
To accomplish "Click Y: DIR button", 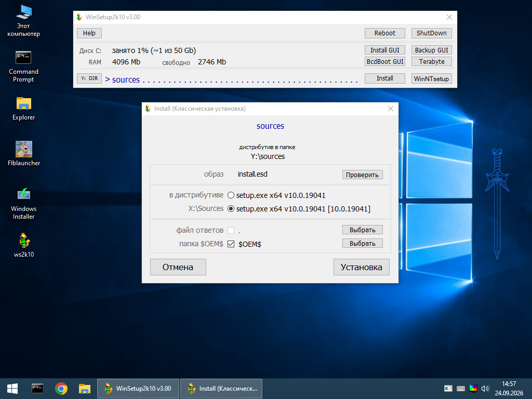I will point(89,78).
